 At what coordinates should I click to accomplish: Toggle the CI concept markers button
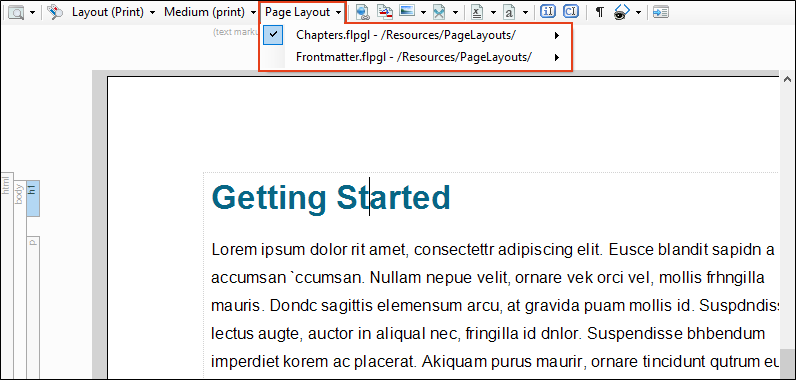[x=571, y=12]
